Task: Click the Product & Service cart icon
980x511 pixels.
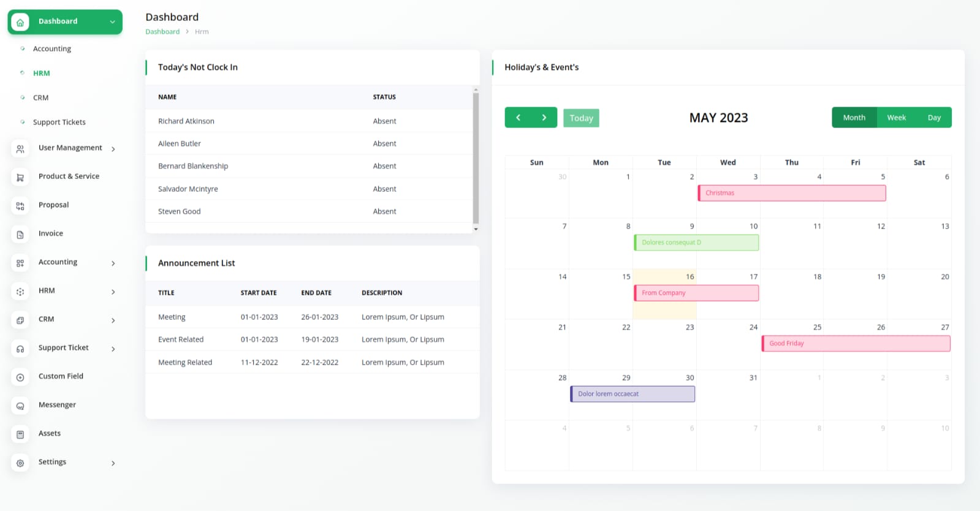Action: click(20, 177)
